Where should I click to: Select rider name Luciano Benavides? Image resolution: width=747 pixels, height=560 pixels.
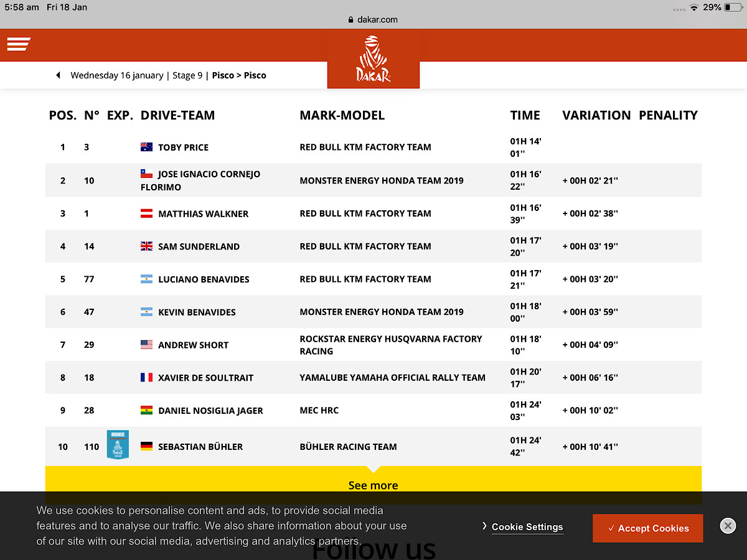(204, 279)
